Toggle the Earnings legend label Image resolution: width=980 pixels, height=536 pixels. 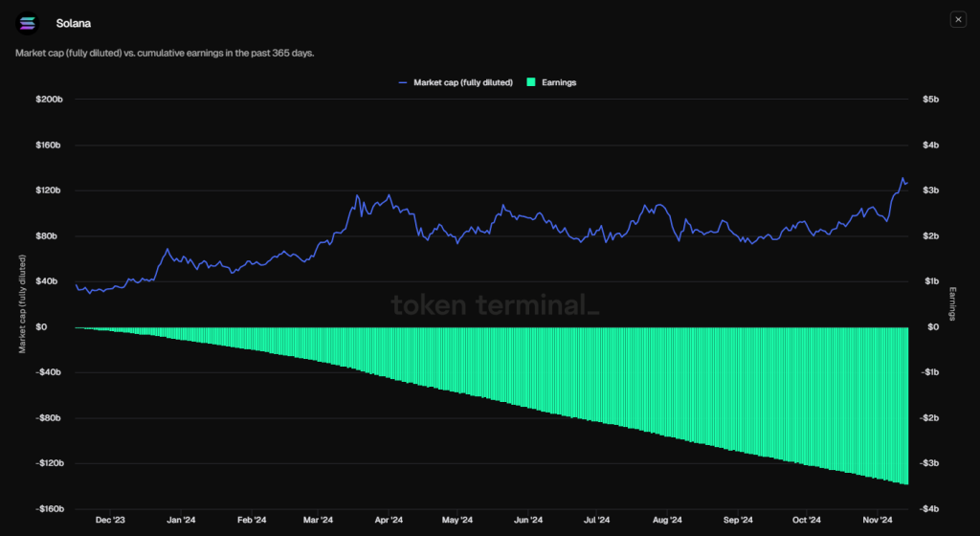(x=559, y=82)
